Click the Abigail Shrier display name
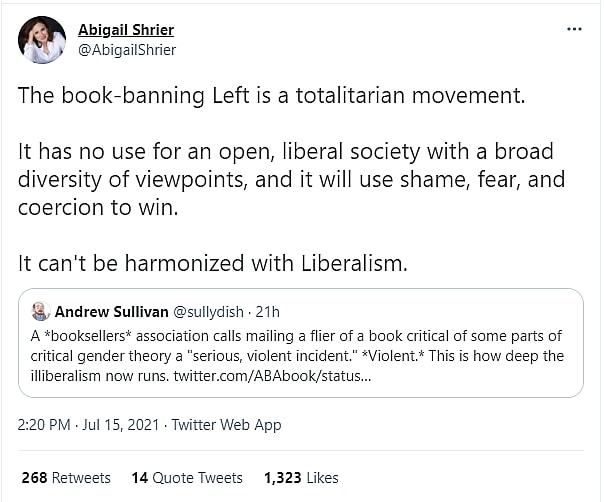Image resolution: width=604 pixels, height=502 pixels. tap(128, 30)
